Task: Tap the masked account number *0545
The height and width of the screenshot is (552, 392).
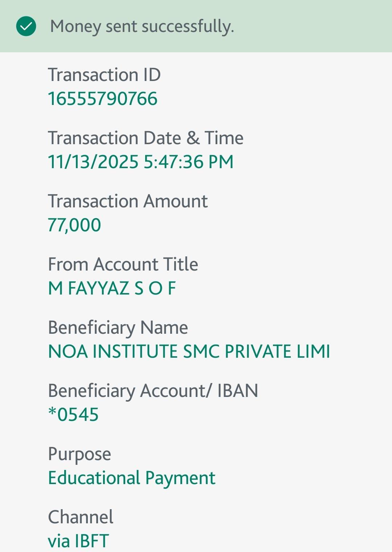Action: pyautogui.click(x=73, y=415)
